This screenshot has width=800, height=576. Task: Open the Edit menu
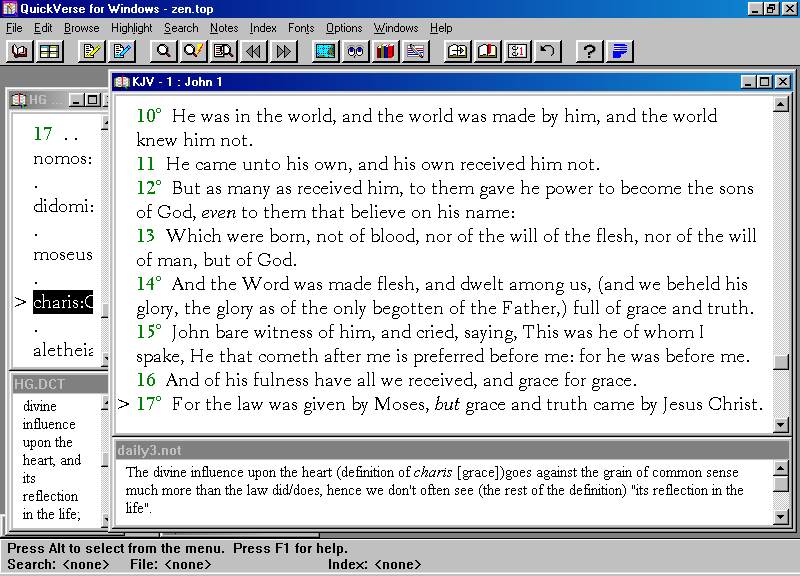tap(43, 28)
